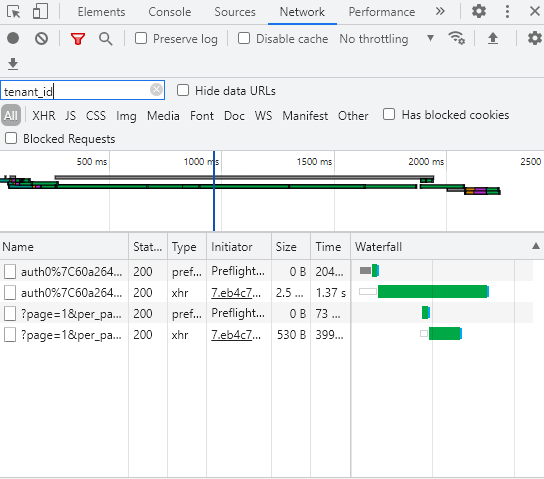Stop recording network log
544x479 pixels.
point(13,38)
